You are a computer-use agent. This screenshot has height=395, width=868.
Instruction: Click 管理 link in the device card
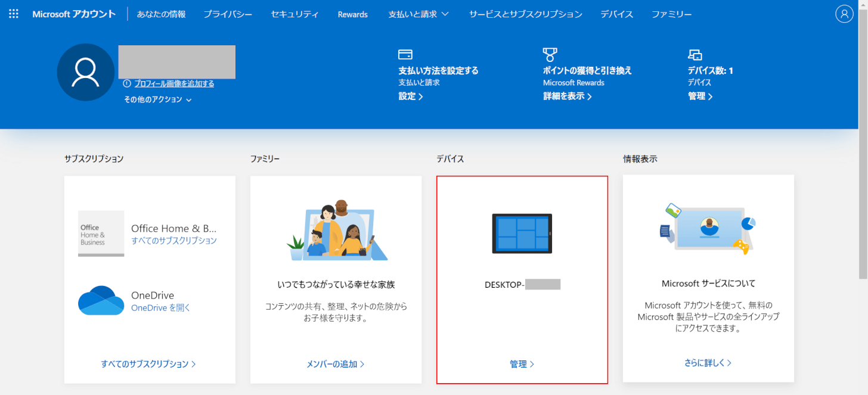(522, 364)
